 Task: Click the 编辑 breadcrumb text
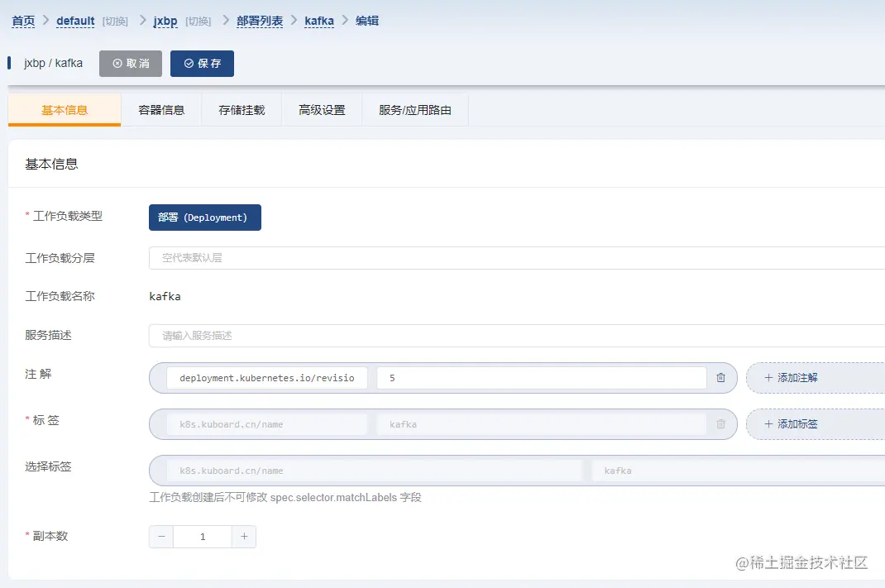[x=367, y=21]
